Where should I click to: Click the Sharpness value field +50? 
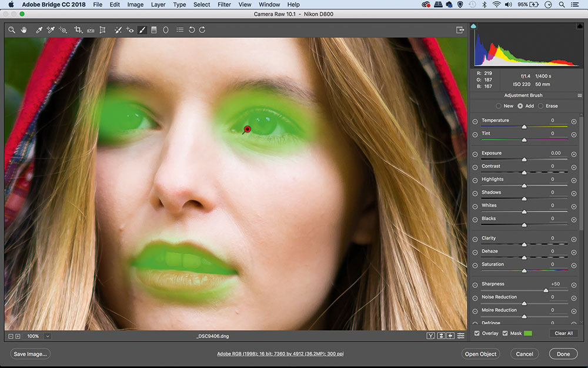coord(556,284)
